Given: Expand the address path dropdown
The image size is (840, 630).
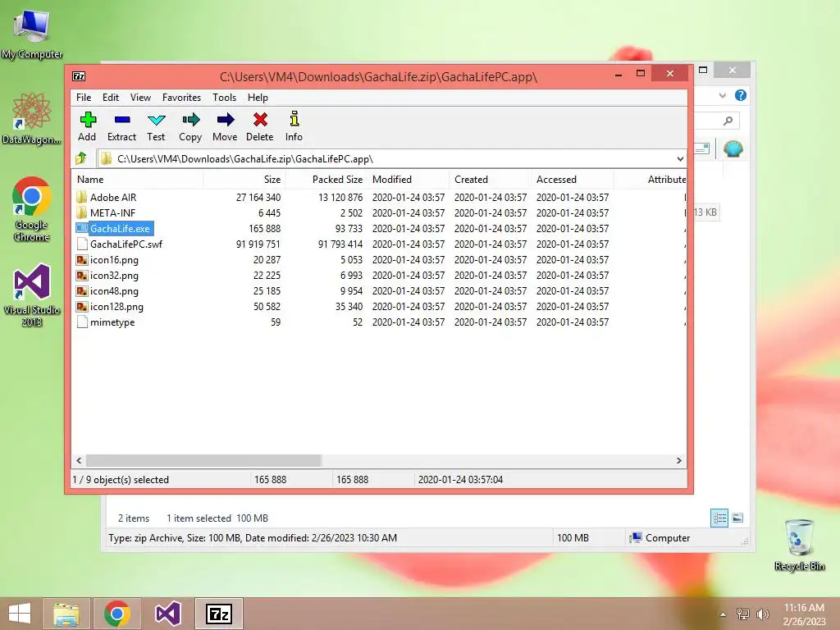Looking at the screenshot, I should [x=680, y=158].
